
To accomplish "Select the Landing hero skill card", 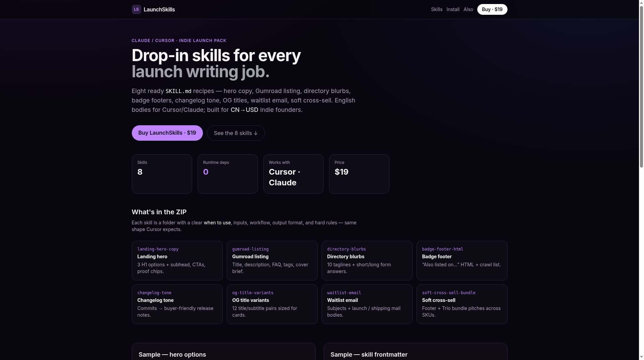I will 177,261.
